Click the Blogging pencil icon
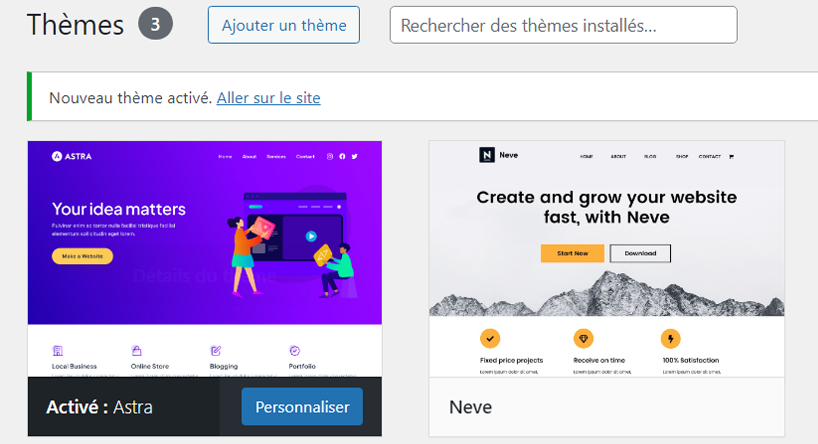The width and height of the screenshot is (818, 444). tap(215, 351)
